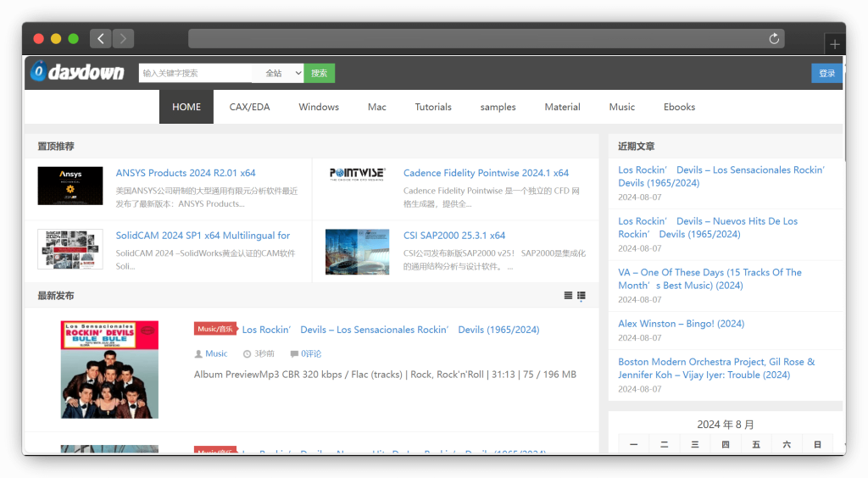Open ANSYS Products 2024 R2.01 x64 article

tap(186, 173)
